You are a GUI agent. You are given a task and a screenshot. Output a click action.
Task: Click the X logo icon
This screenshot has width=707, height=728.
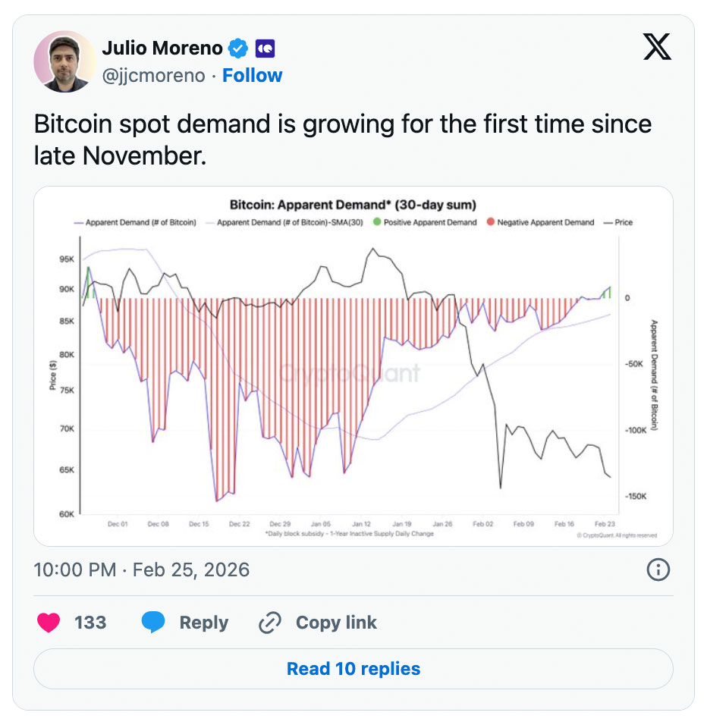click(657, 49)
